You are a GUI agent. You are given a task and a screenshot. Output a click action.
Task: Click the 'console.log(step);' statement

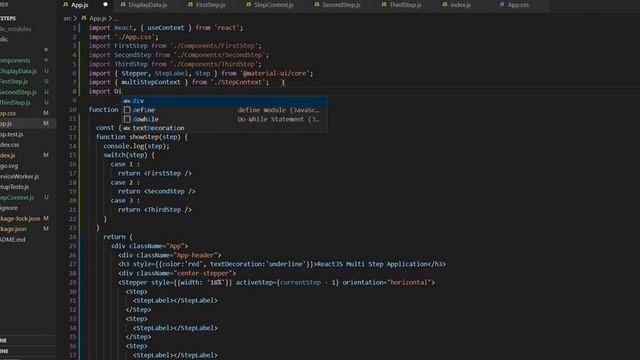pyautogui.click(x=136, y=146)
